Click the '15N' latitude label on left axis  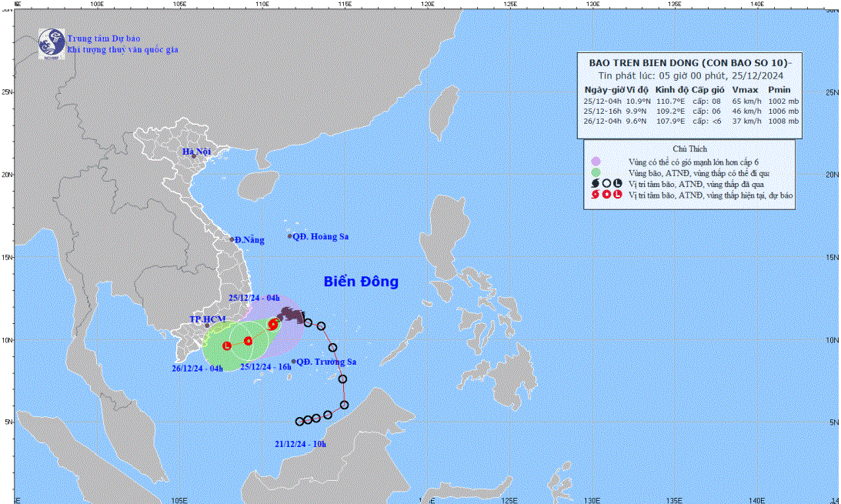tap(6, 257)
